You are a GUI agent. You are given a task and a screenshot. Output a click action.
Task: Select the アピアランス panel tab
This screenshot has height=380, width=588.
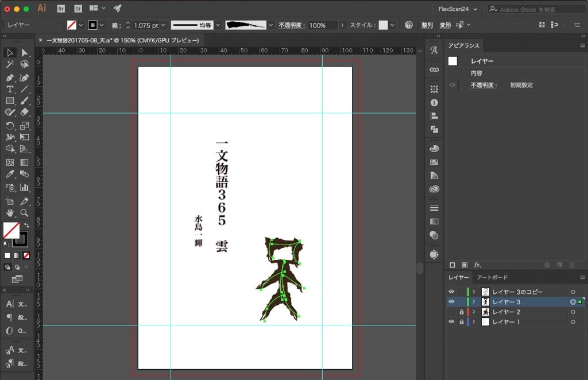click(464, 45)
